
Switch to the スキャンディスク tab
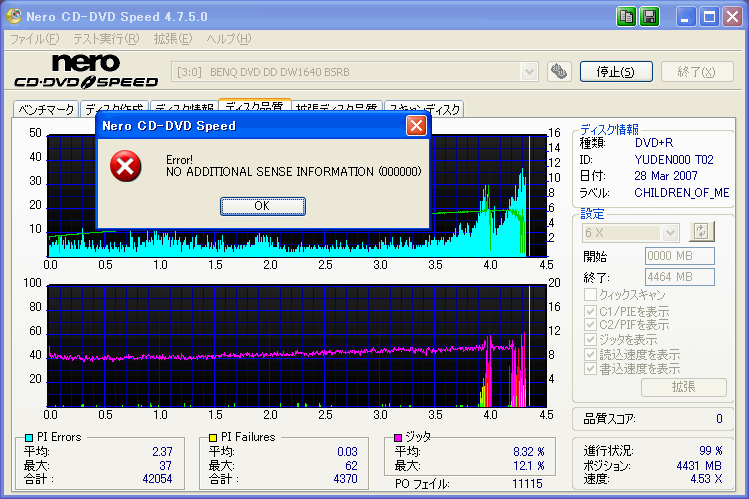tap(424, 109)
